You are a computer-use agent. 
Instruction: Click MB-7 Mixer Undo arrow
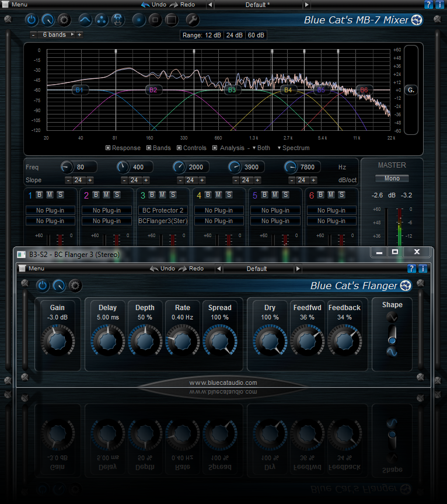click(145, 5)
